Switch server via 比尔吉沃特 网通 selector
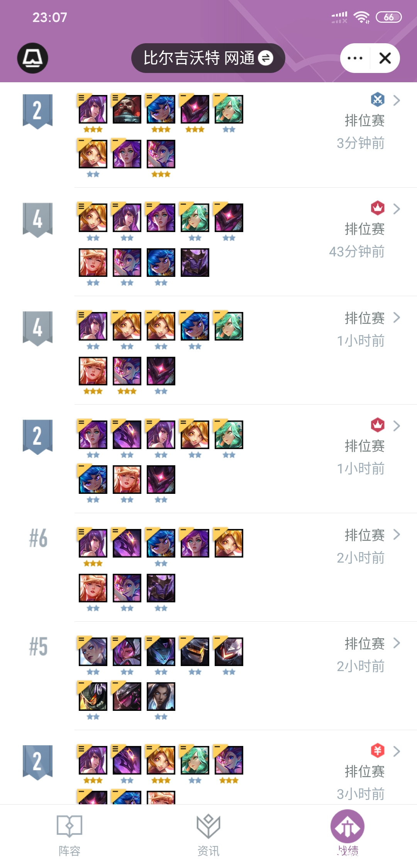Image resolution: width=417 pixels, height=868 pixels. (x=208, y=58)
